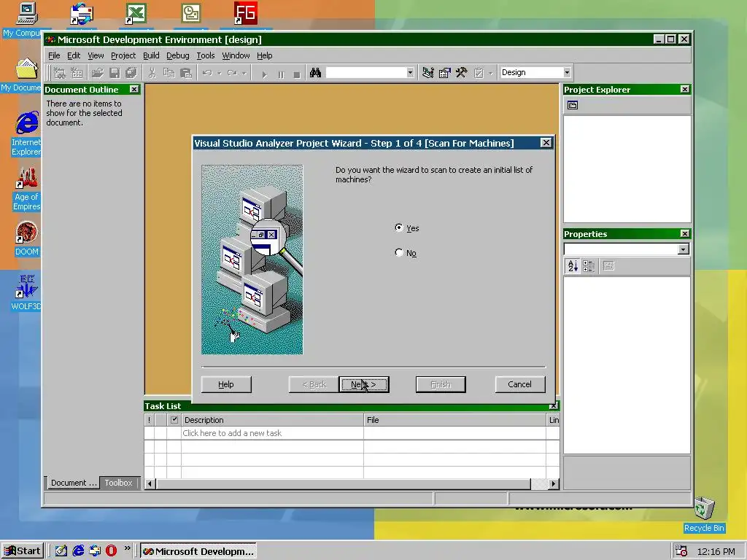This screenshot has width=747, height=560.
Task: Open the Project menu
Action: click(123, 55)
